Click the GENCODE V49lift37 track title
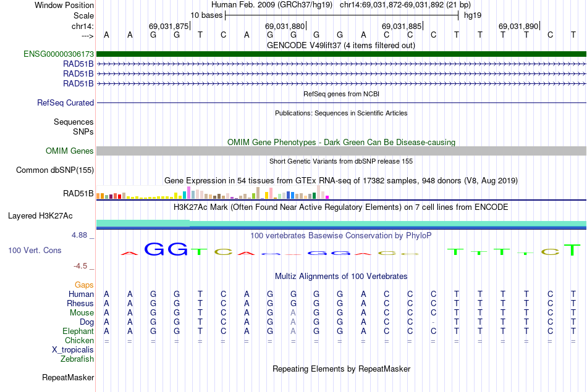 click(x=341, y=45)
